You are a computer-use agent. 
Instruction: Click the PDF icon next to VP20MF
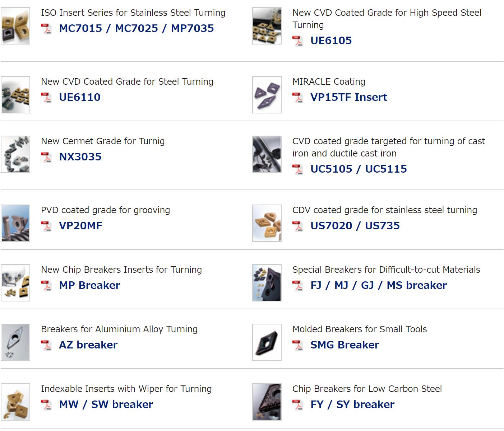(x=46, y=226)
